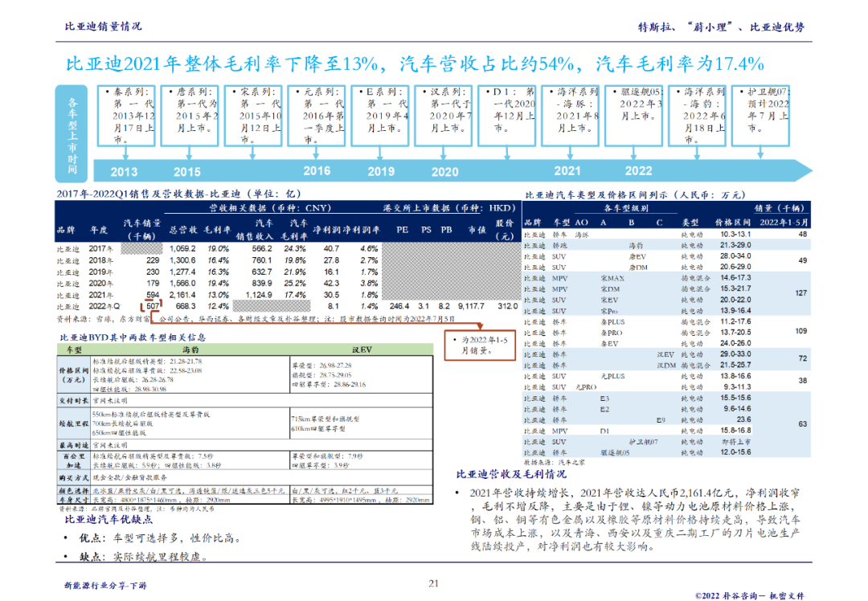Click the footer "©2022 朴谷咨询－机密文件"
The height and width of the screenshot is (601, 868).
(750, 596)
